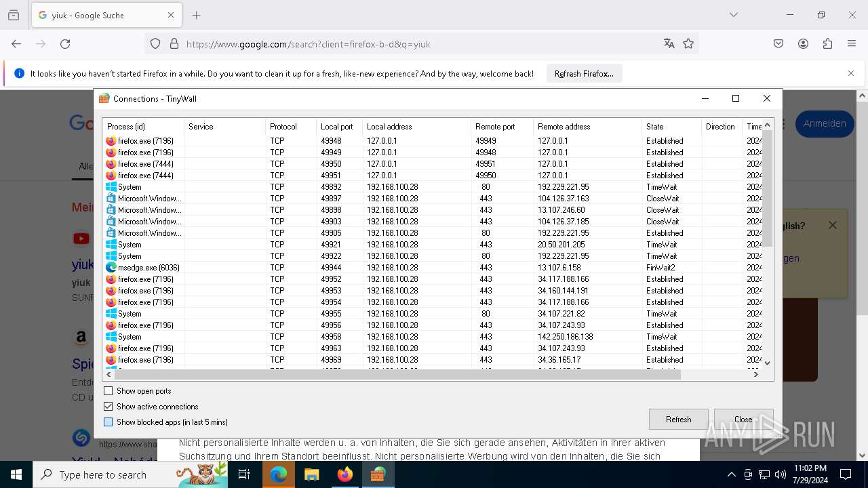Select remote address 13.107.6.158 cell

coord(559,268)
